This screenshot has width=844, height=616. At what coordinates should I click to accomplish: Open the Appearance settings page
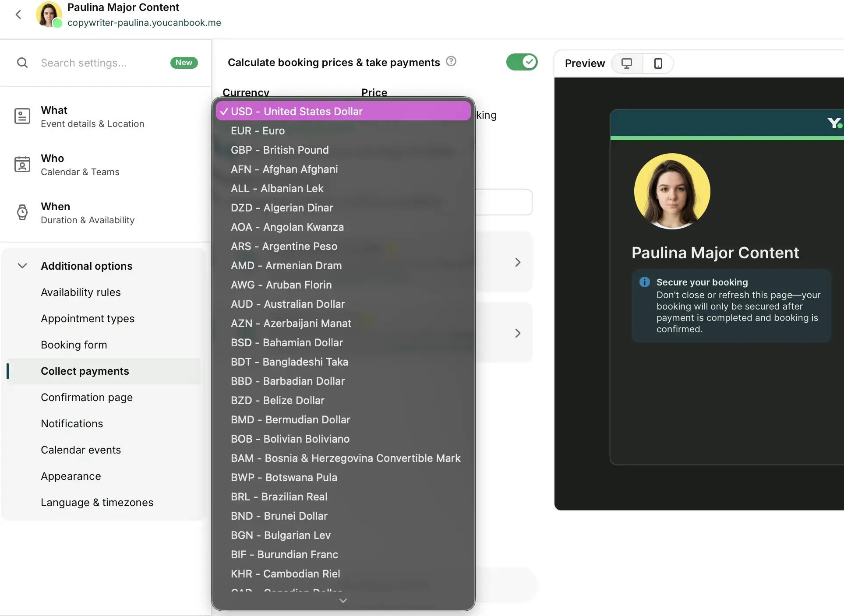click(x=71, y=476)
